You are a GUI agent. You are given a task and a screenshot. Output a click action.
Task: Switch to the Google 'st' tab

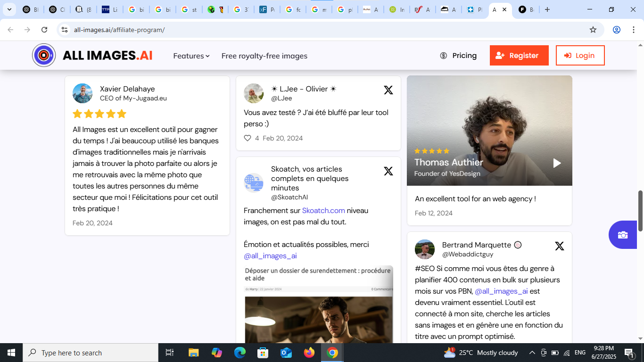pos(189,9)
